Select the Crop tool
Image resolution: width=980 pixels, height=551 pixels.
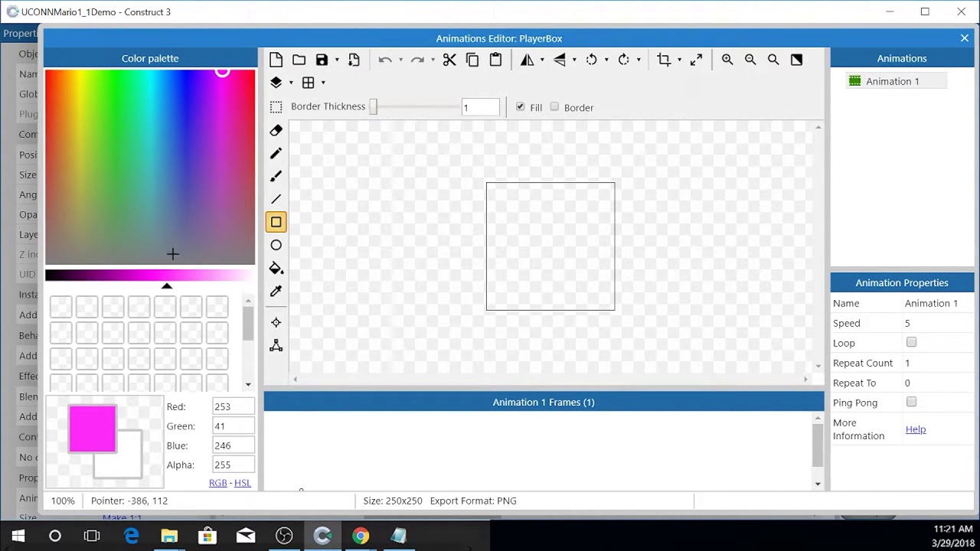pos(664,60)
